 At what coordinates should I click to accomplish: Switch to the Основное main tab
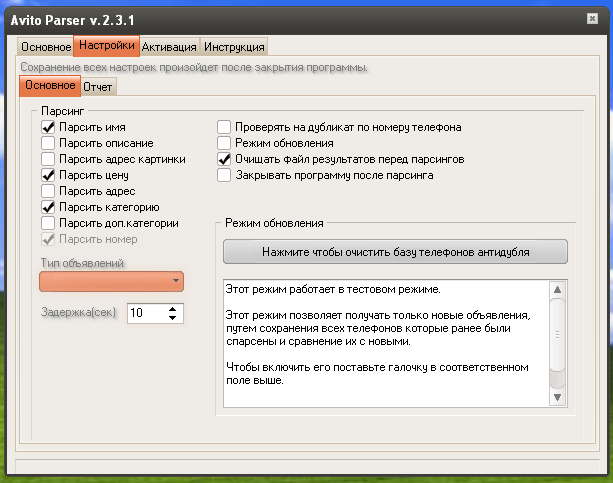coord(46,47)
